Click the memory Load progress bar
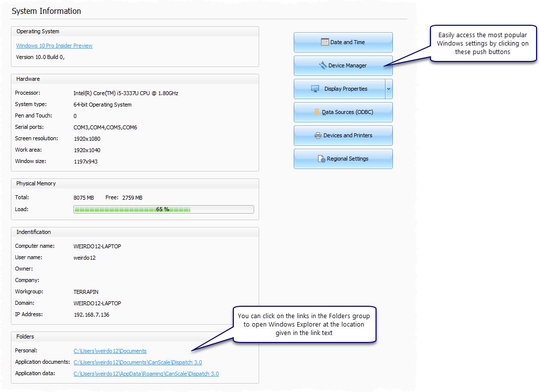The height and width of the screenshot is (392, 540). coord(163,209)
